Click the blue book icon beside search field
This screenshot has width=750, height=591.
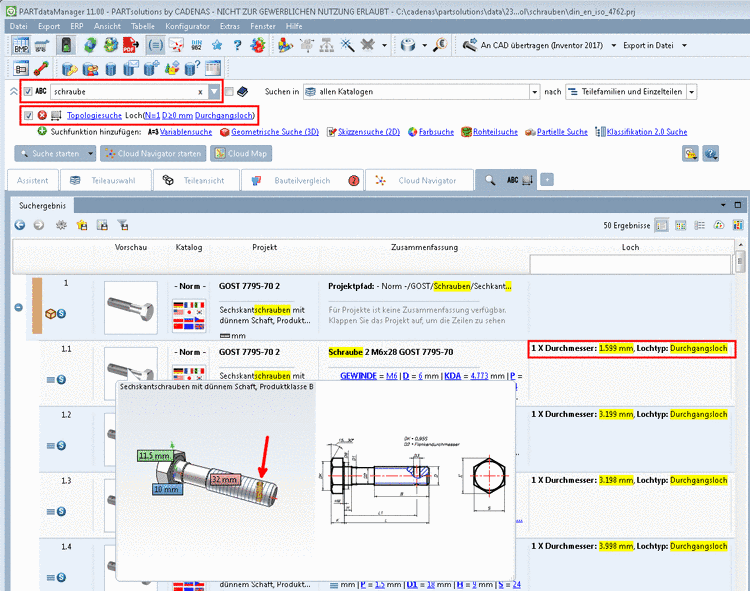coord(243,91)
